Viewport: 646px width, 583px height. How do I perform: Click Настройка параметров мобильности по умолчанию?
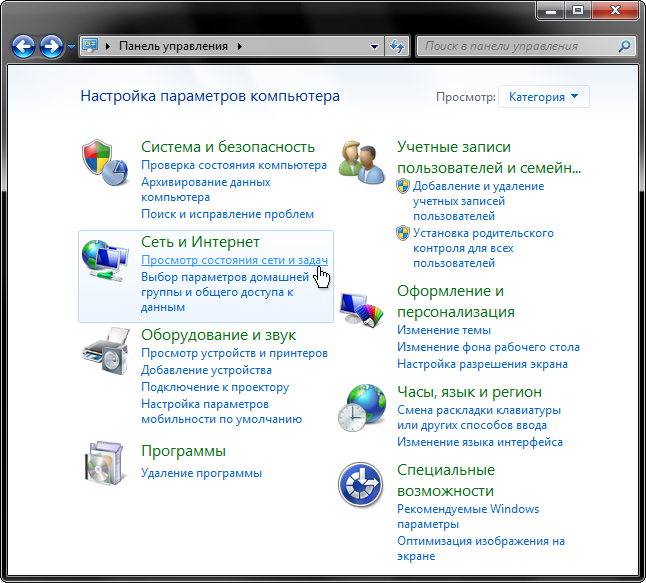[x=222, y=412]
